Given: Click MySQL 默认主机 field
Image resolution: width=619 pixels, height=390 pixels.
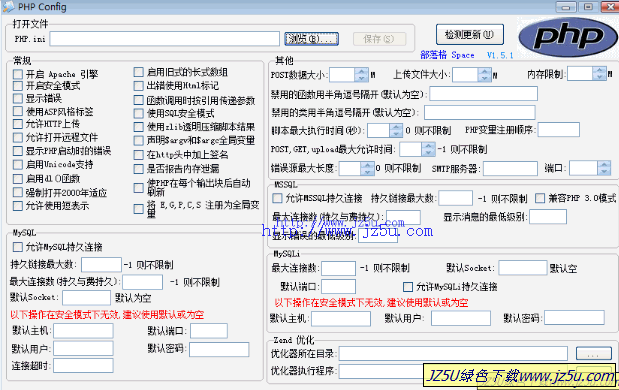Looking at the screenshot, I should pos(83,331).
